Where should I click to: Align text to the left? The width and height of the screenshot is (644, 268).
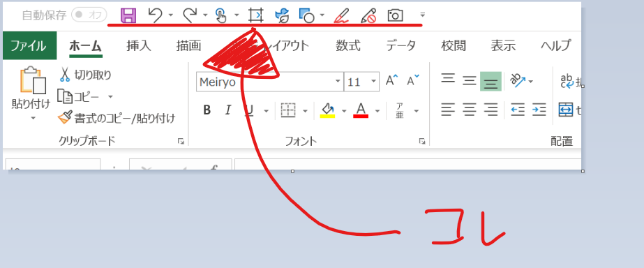click(448, 110)
